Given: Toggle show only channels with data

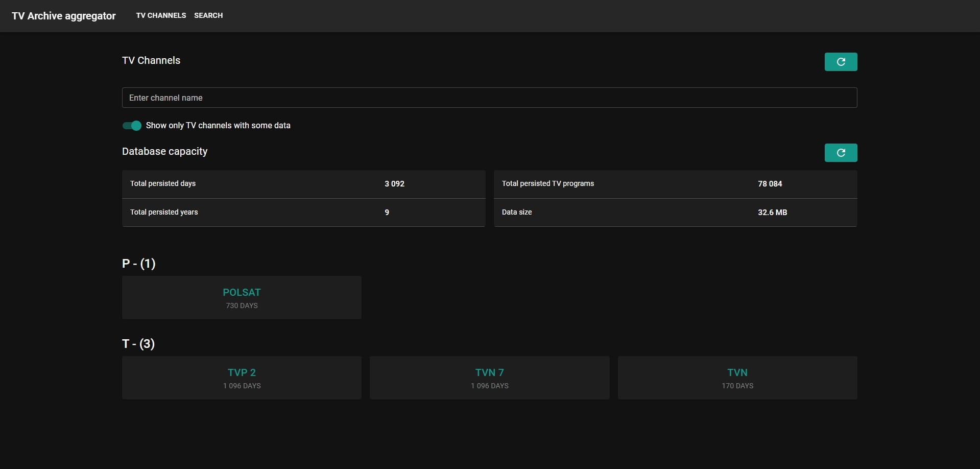Looking at the screenshot, I should (132, 126).
